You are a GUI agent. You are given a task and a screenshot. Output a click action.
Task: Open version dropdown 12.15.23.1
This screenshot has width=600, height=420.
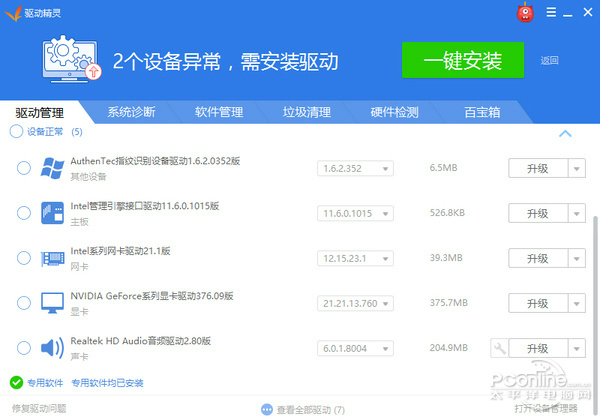(355, 259)
